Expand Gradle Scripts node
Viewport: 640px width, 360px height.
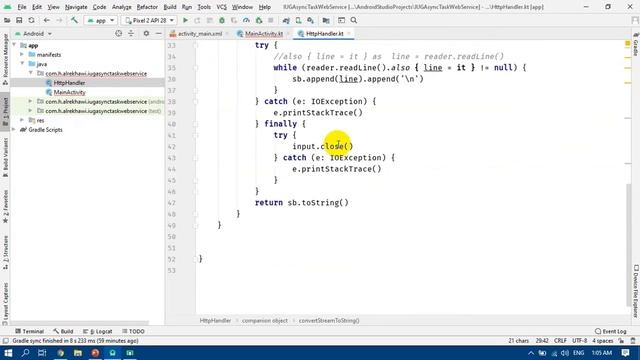tap(14, 129)
